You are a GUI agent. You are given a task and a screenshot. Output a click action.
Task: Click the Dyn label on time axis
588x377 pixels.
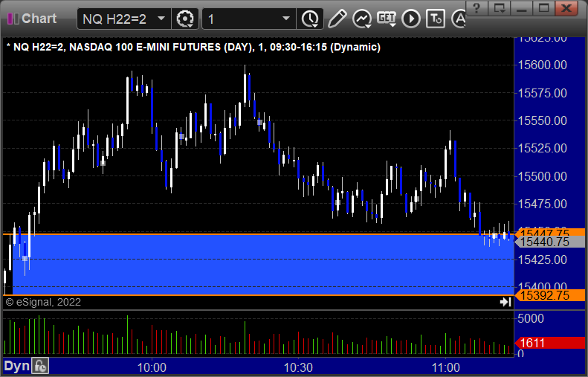[x=16, y=366]
